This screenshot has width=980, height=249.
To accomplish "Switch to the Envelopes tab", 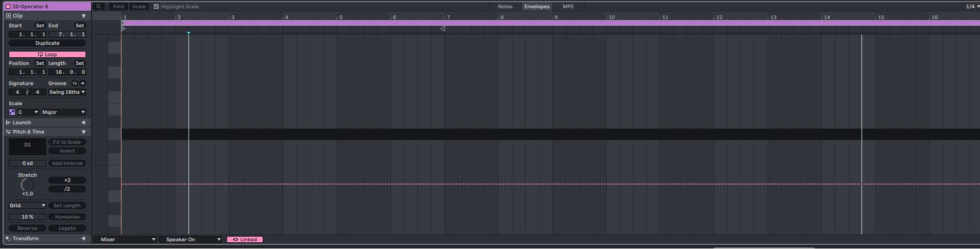I will [x=537, y=7].
